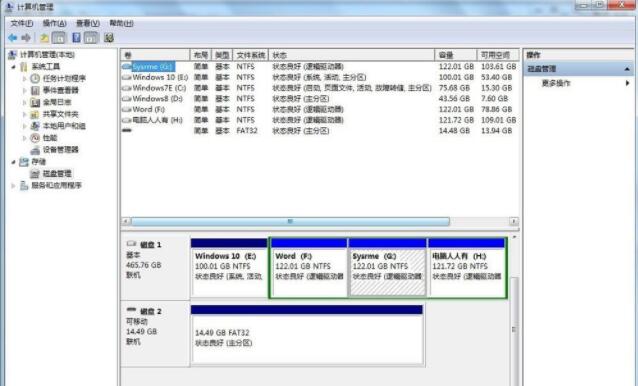This screenshot has width=638, height=386.
Task: Collapse 磁盘管理 section in Actions pane
Action: pyautogui.click(x=627, y=69)
